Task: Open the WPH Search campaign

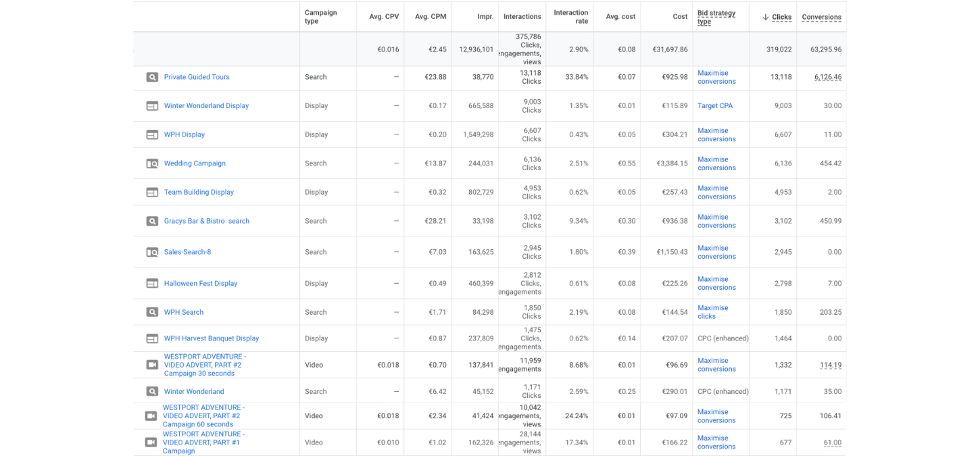Action: coord(183,312)
